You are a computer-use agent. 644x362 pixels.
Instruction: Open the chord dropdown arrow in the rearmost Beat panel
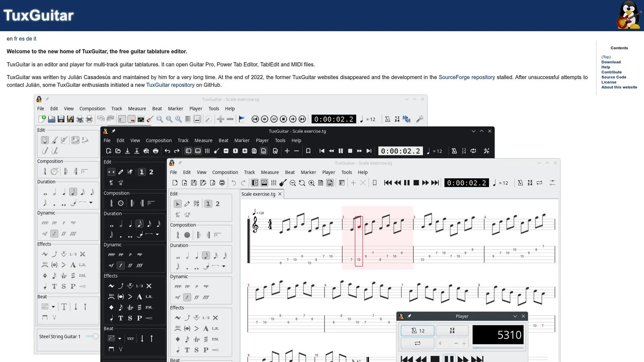coord(54,307)
